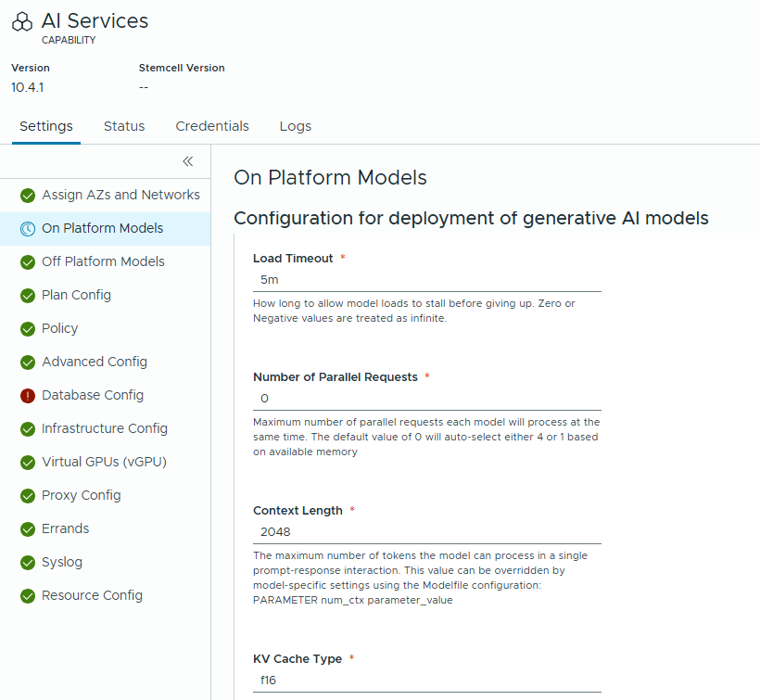The width and height of the screenshot is (760, 700).
Task: Click the green check icon beside Assign AZs and Networks
Action: [x=28, y=196]
